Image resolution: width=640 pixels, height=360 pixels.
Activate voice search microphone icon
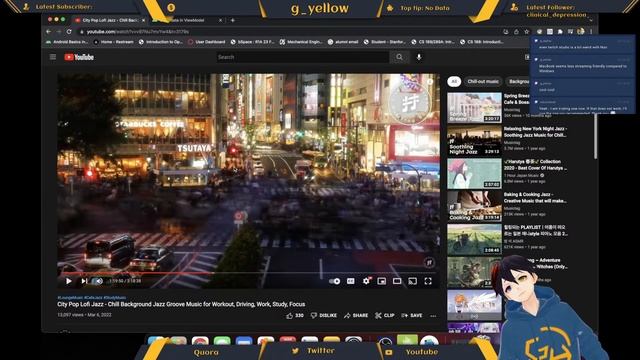419,57
